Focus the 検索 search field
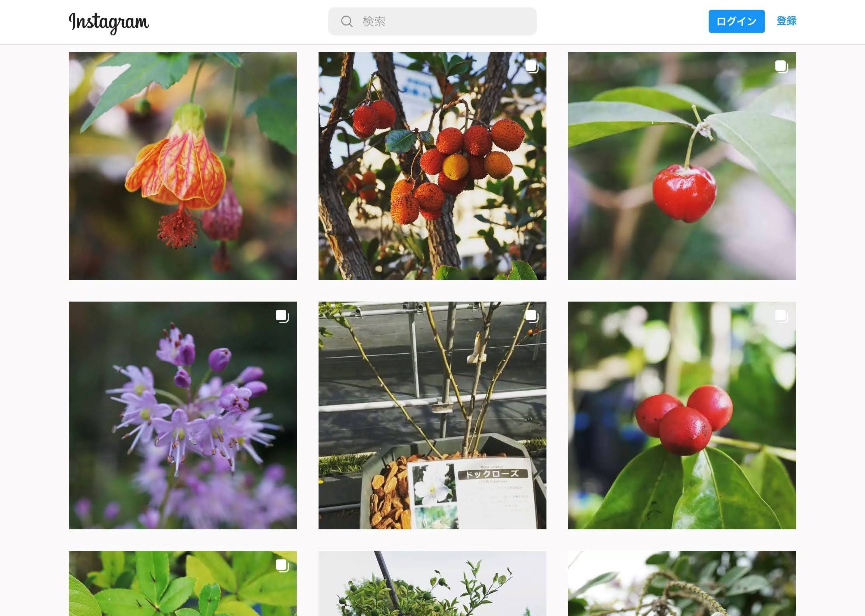 click(432, 21)
